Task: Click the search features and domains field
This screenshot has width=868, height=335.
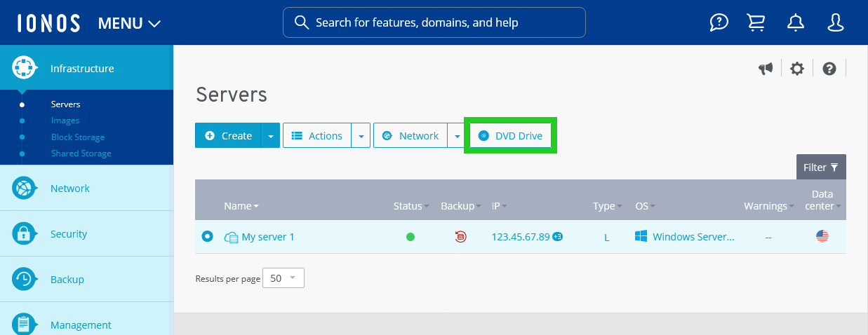Action: pos(434,22)
